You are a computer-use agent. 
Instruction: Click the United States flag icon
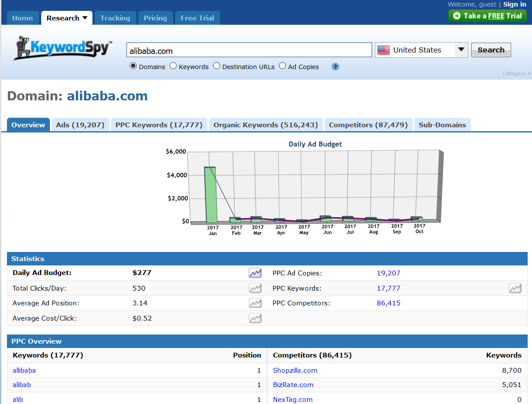click(384, 50)
